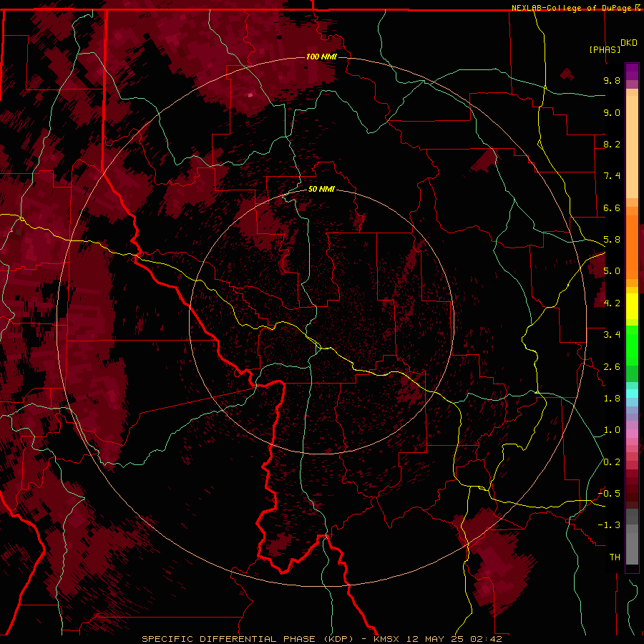Click the 2.6 scale value
This screenshot has width=644, height=644.
pos(612,367)
